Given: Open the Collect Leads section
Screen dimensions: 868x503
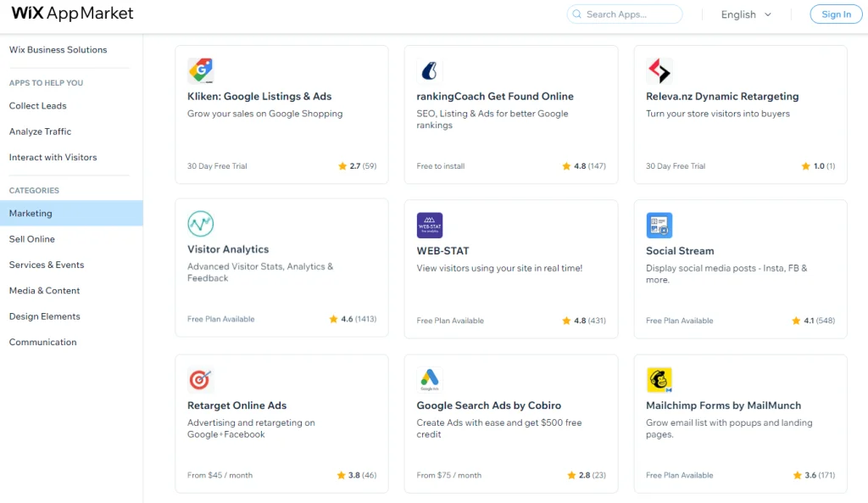Looking at the screenshot, I should coord(37,106).
